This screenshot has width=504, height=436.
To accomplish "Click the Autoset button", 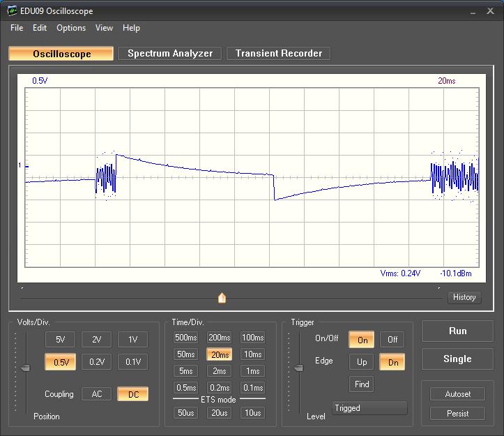I will [x=457, y=394].
